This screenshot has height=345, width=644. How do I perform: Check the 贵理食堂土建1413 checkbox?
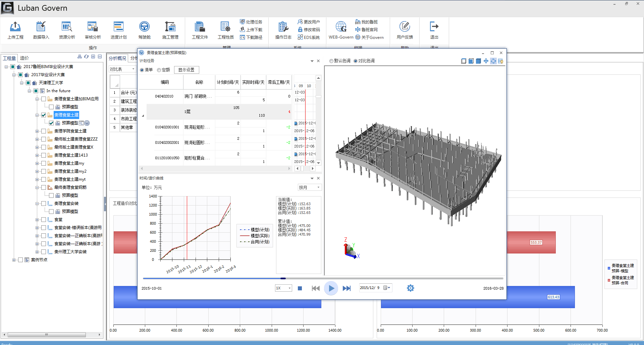click(44, 155)
